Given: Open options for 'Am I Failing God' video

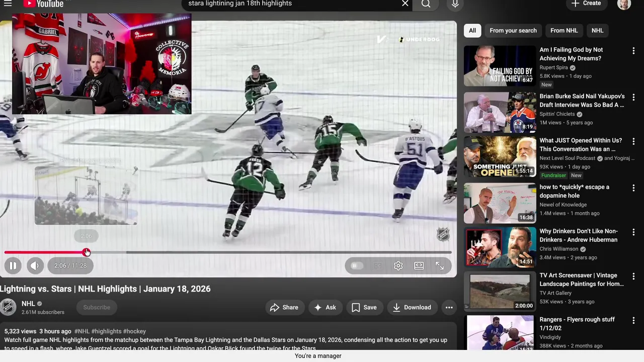Looking at the screenshot, I should [x=633, y=51].
